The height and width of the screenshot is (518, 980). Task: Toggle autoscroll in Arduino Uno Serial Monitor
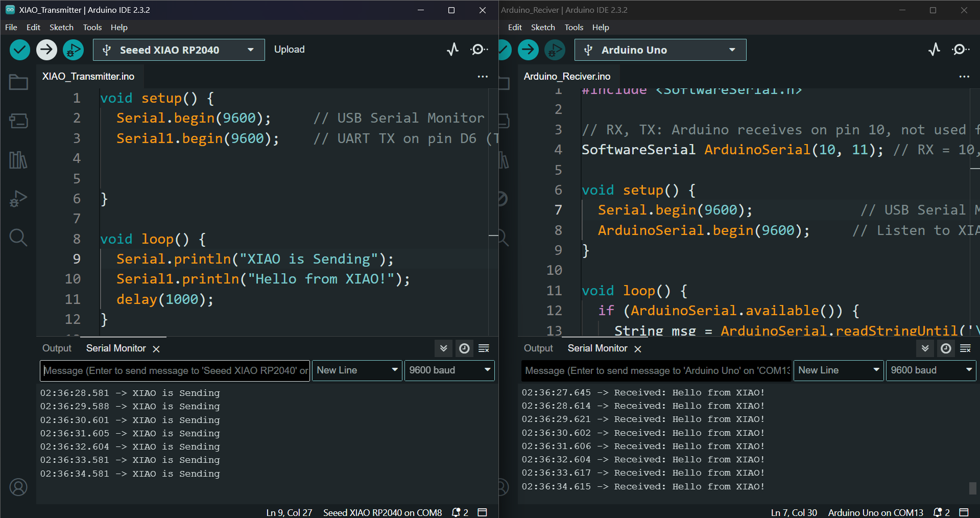925,348
